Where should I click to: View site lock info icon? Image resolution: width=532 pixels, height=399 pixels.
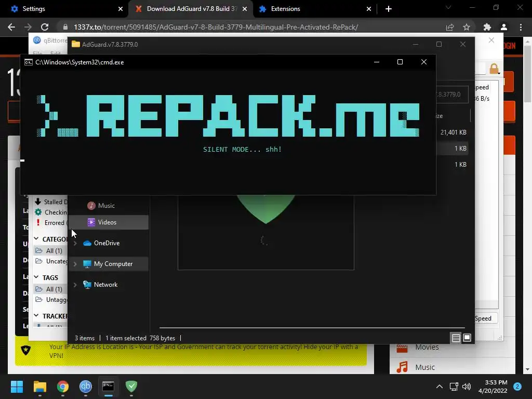(x=65, y=27)
